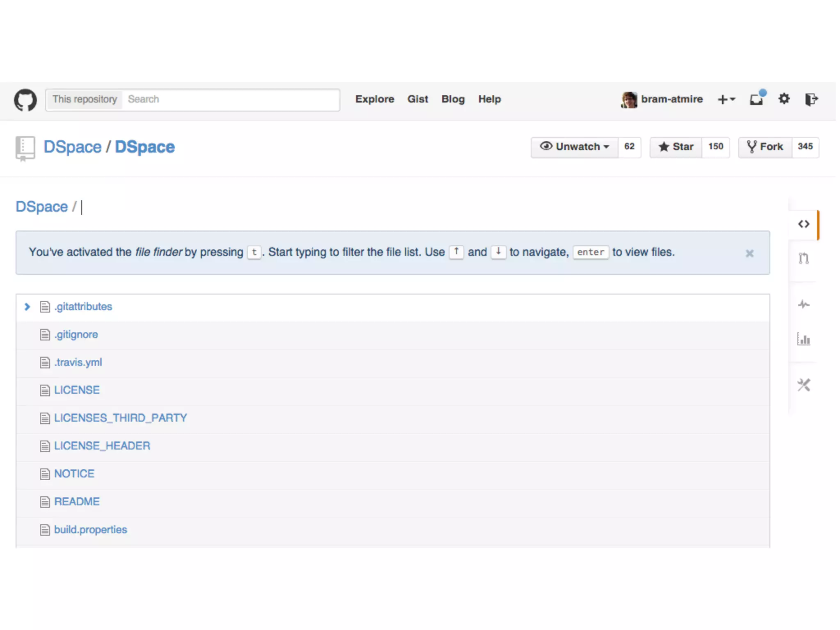Open account settings gear icon
Screen dimensions: 840x630
click(784, 99)
